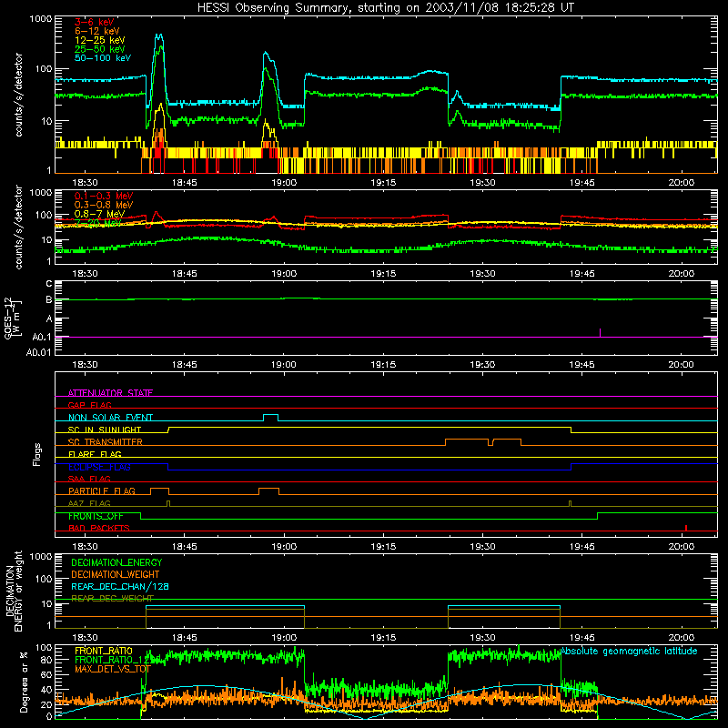Click the A0.1 tick label on GOES plot
The height and width of the screenshot is (728, 728).
(x=41, y=337)
